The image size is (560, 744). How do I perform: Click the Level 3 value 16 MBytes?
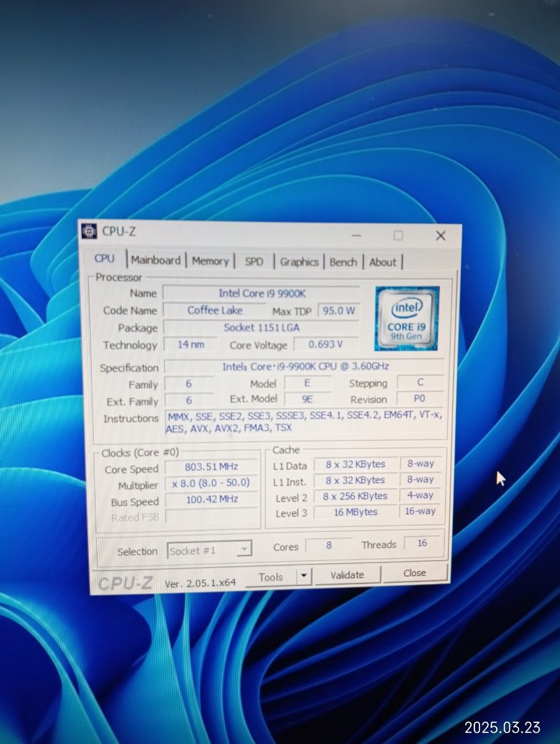pos(355,512)
